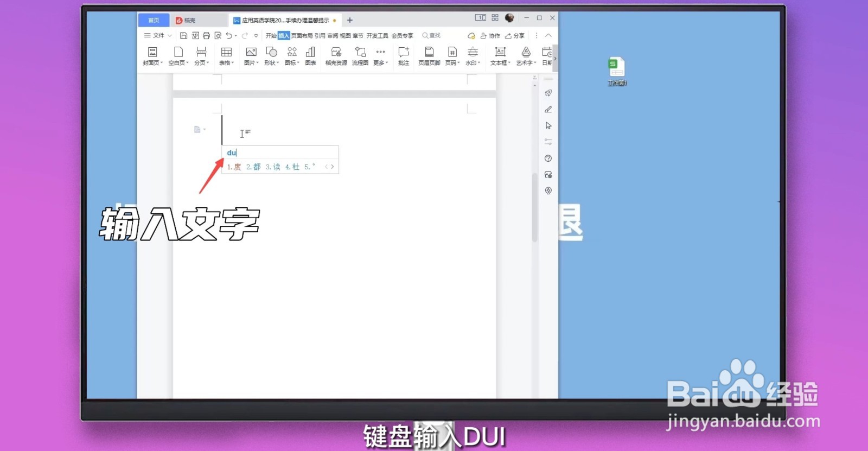Image resolution: width=868 pixels, height=451 pixels.
Task: Go to next IME candidate page
Action: click(333, 167)
